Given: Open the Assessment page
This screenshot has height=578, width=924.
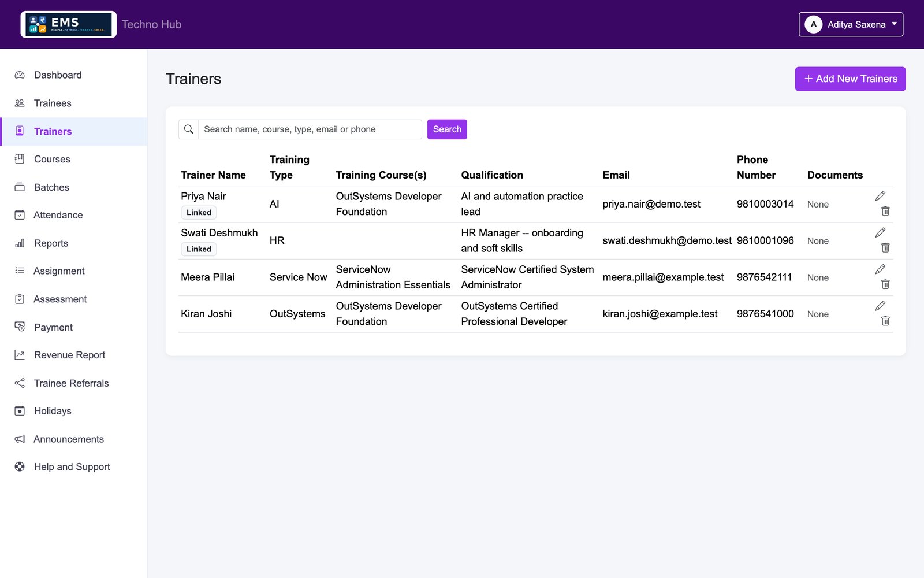Looking at the screenshot, I should point(73,299).
